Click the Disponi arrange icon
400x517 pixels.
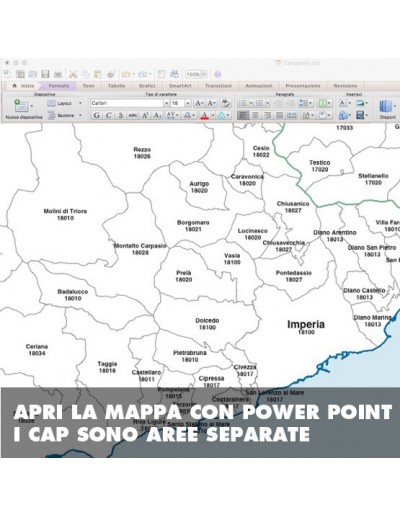(x=385, y=106)
